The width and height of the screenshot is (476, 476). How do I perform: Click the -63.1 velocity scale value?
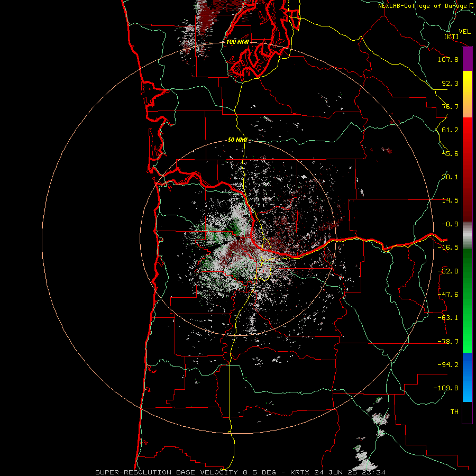point(448,318)
